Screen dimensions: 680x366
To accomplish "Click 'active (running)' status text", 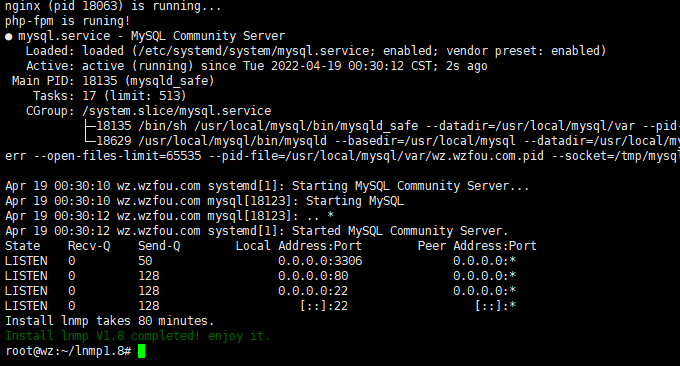I will click(x=137, y=66).
